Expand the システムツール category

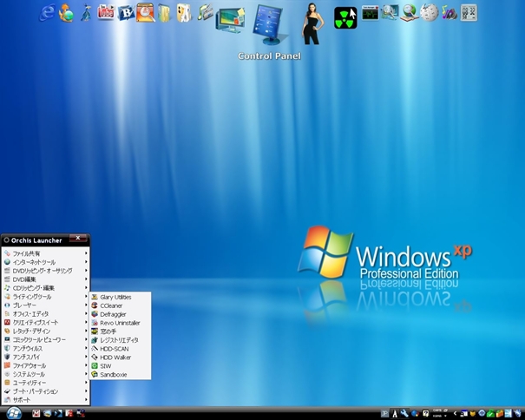45,374
